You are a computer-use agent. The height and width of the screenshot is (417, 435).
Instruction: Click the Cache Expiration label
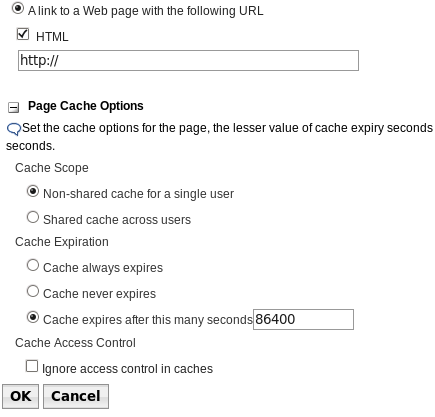click(x=62, y=242)
